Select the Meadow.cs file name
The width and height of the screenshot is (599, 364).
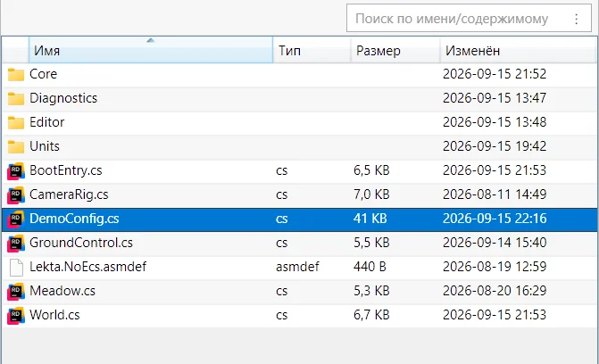coord(62,291)
